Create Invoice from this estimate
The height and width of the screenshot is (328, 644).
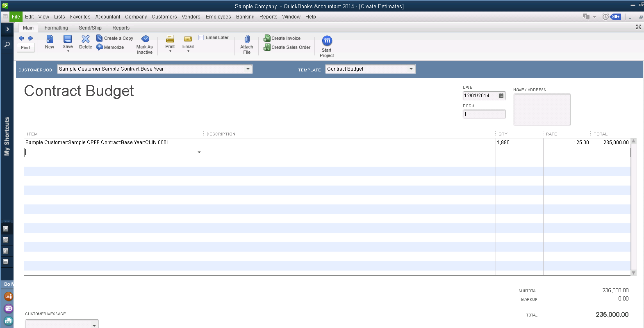point(282,38)
